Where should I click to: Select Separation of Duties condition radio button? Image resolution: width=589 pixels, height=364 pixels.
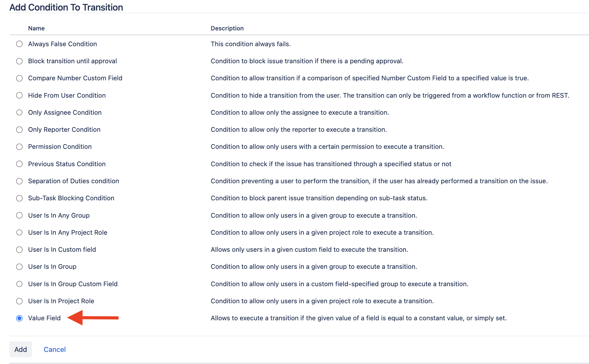pos(19,181)
